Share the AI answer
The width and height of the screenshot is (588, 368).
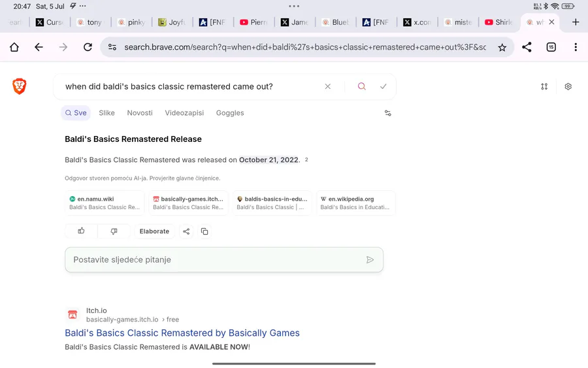(186, 231)
